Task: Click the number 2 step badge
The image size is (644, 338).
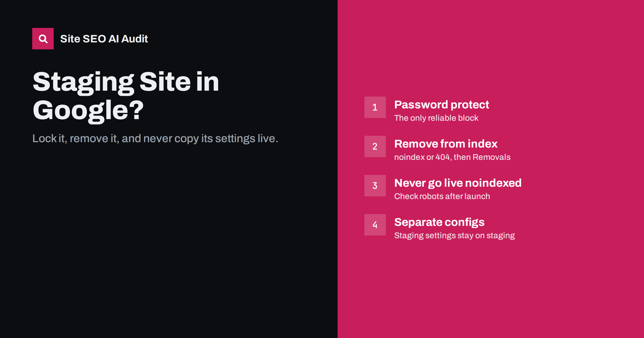Action: click(375, 146)
